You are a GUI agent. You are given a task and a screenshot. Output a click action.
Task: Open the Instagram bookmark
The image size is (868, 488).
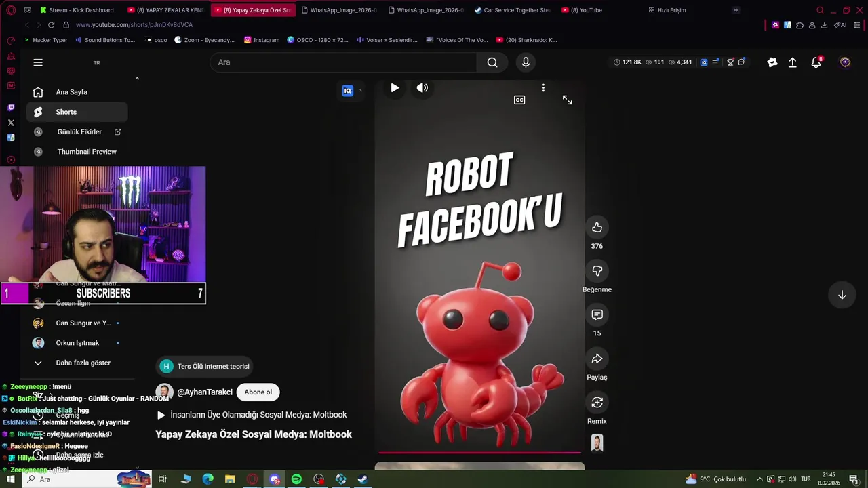coord(262,40)
